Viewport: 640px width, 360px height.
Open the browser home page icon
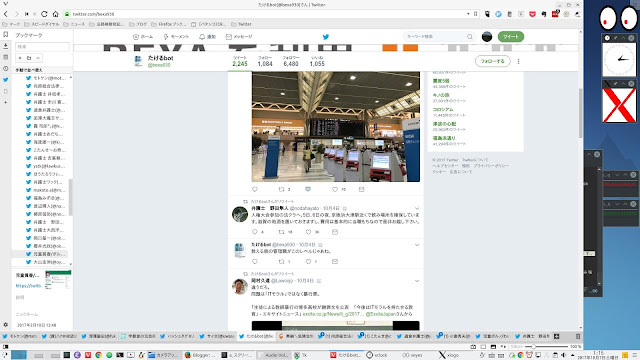click(55, 14)
